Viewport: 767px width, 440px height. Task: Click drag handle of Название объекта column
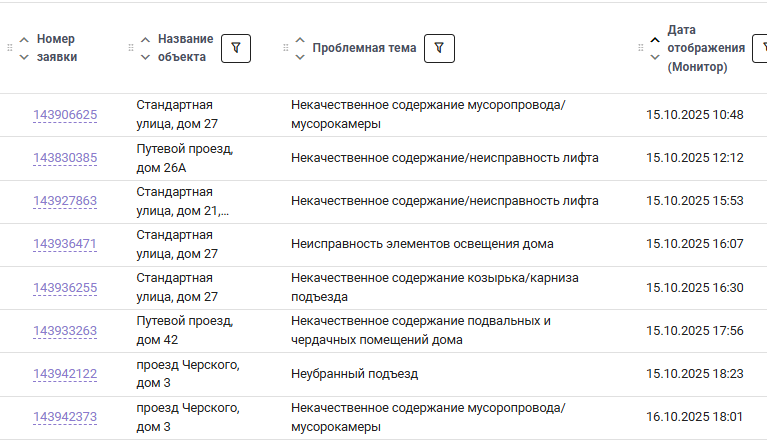[131, 48]
